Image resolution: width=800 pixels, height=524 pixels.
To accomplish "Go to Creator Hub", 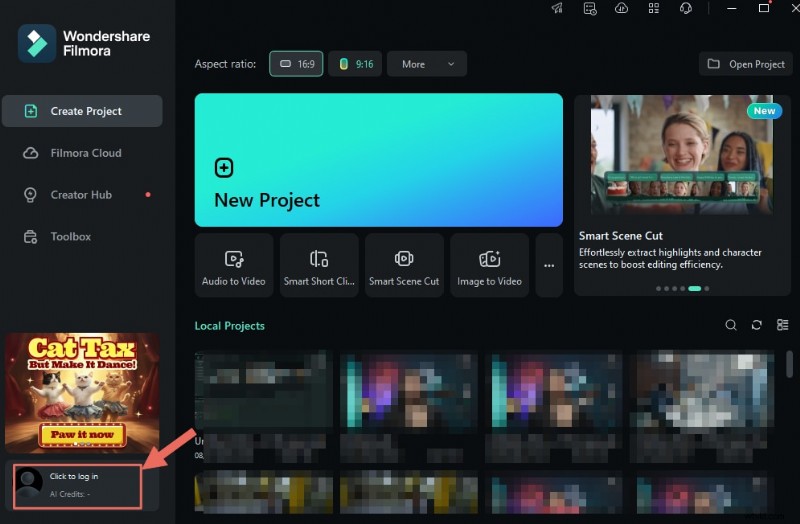I will (x=82, y=194).
